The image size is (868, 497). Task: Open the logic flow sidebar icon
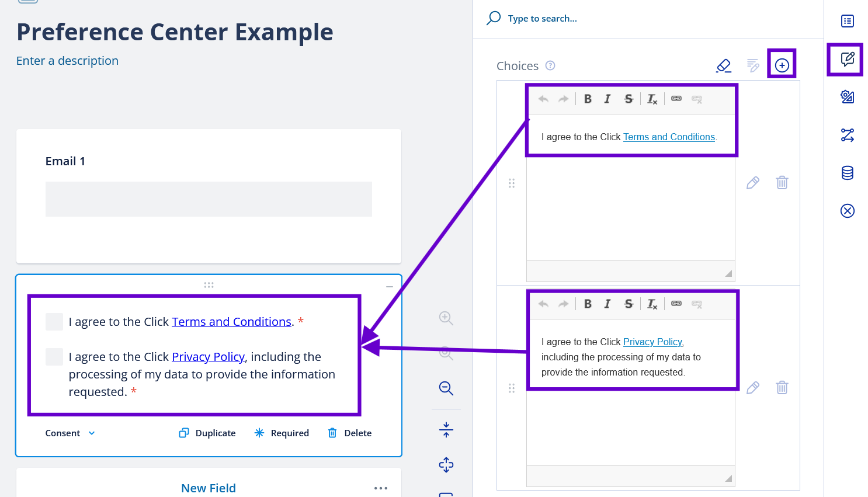click(x=848, y=135)
